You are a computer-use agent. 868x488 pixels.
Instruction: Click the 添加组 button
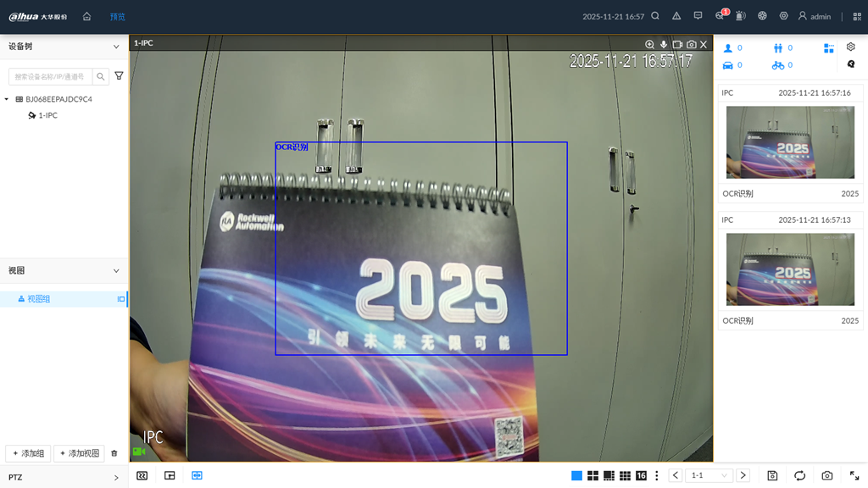28,453
